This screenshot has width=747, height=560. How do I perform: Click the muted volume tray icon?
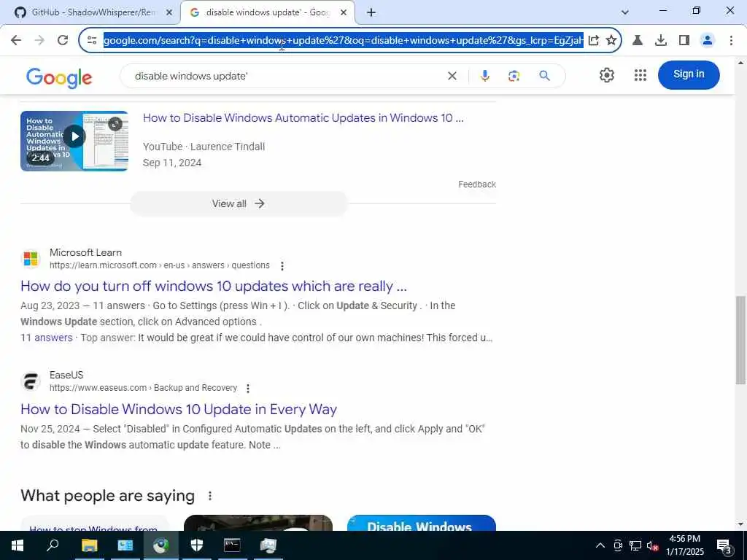(653, 545)
